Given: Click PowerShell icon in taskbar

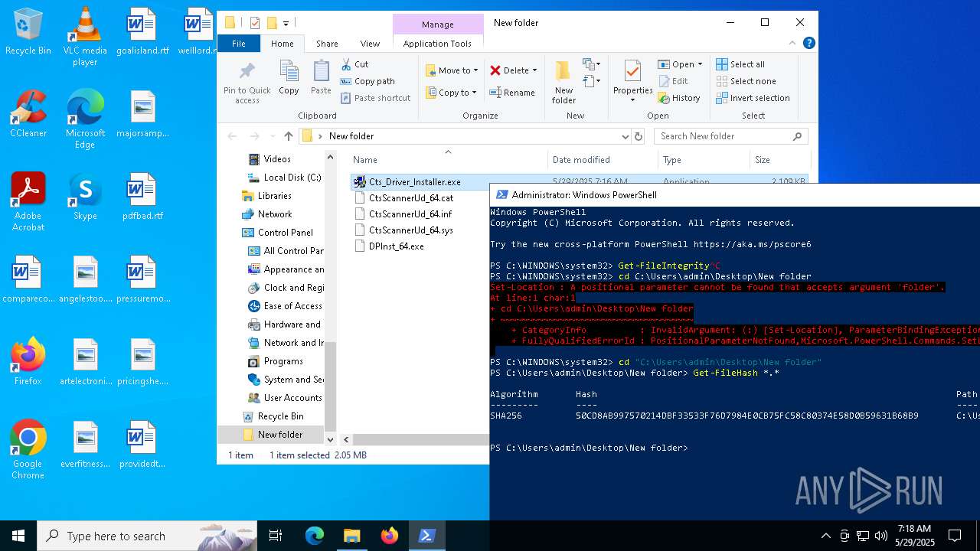Looking at the screenshot, I should click(427, 536).
